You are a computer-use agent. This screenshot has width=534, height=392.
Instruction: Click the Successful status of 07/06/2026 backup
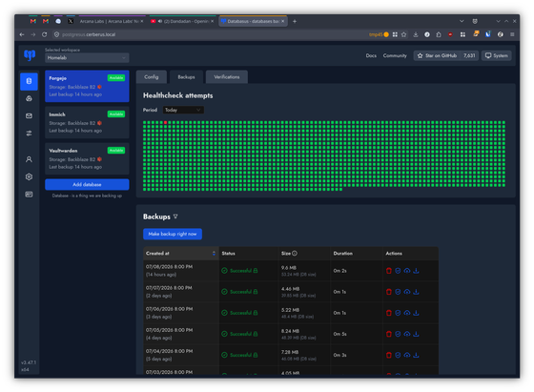[x=239, y=313]
